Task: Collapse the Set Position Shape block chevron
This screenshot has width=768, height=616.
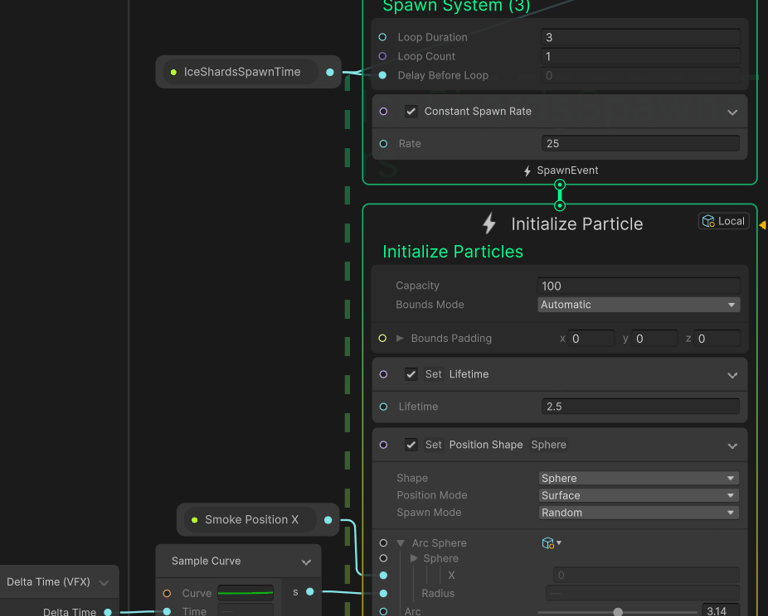Action: 732,446
